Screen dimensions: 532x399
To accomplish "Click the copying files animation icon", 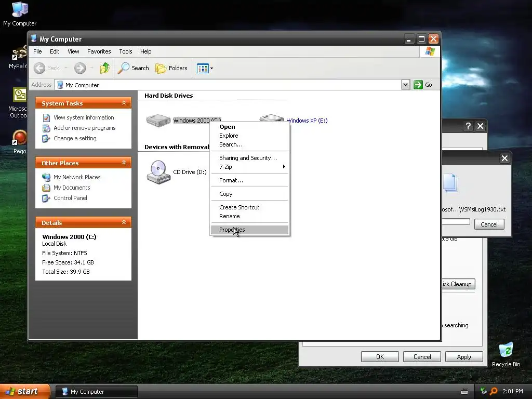I will pyautogui.click(x=450, y=183).
